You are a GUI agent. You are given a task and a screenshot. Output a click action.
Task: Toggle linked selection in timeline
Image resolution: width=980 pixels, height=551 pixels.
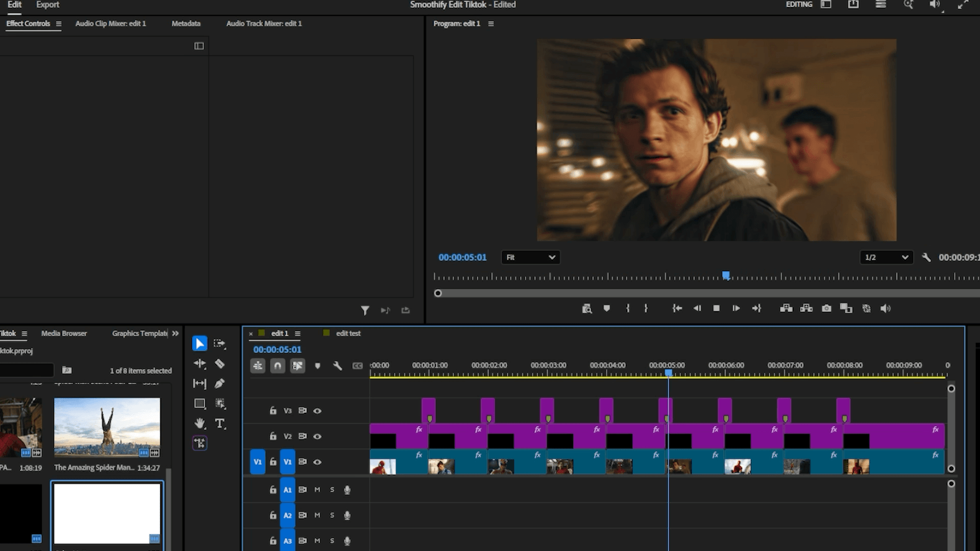click(298, 366)
